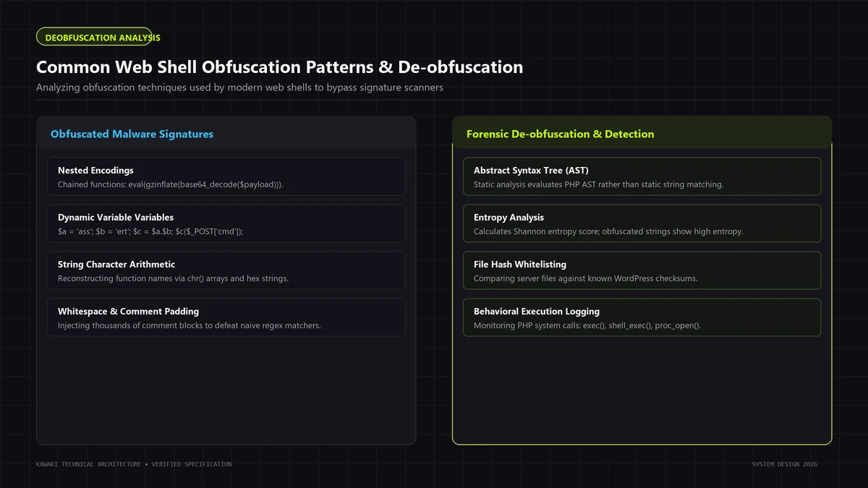
Task: Click the eval(gzinflate(base64_decode...)) description
Action: 171,184
